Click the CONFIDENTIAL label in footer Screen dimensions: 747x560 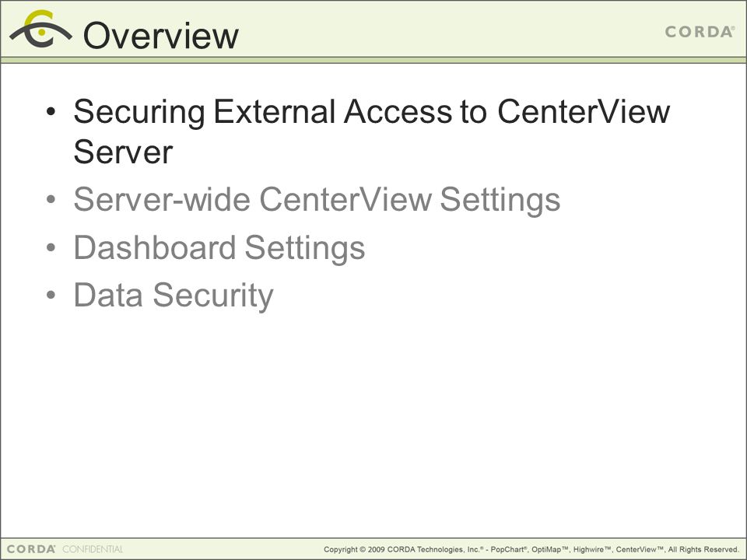tap(93, 549)
